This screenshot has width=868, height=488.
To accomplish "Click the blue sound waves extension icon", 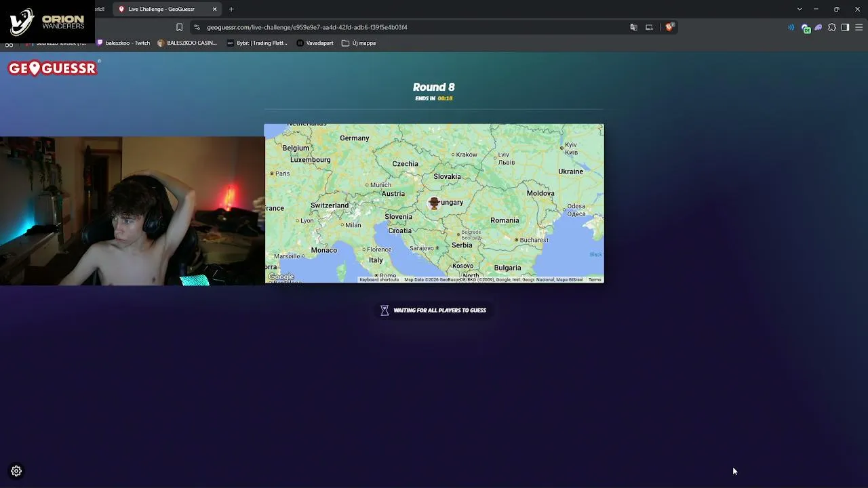I will coord(791,27).
